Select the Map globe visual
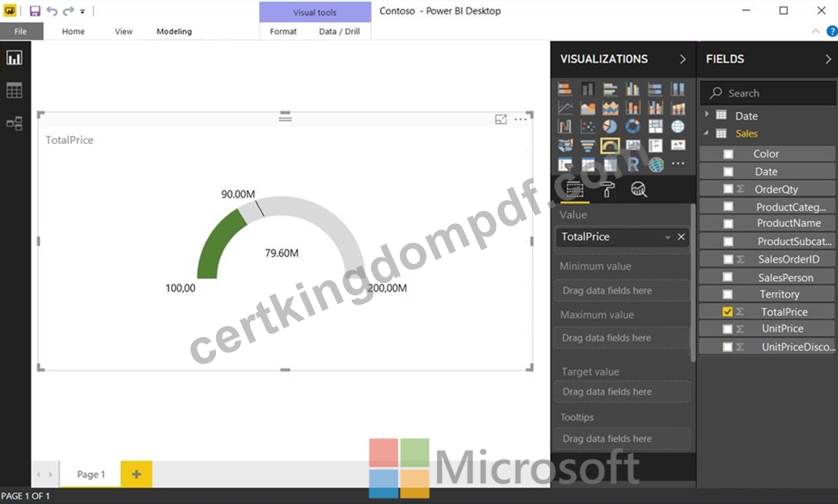Screen dimensions: 838x504 (678, 127)
